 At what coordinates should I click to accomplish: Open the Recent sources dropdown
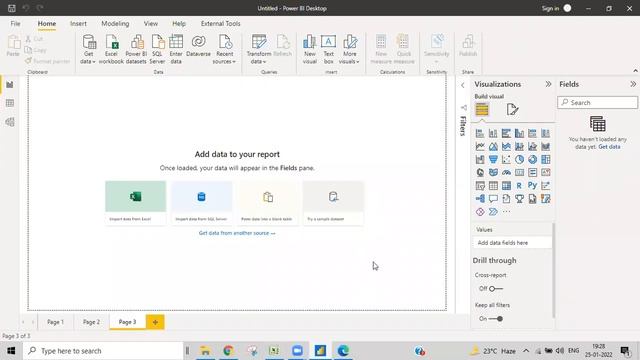tap(224, 49)
